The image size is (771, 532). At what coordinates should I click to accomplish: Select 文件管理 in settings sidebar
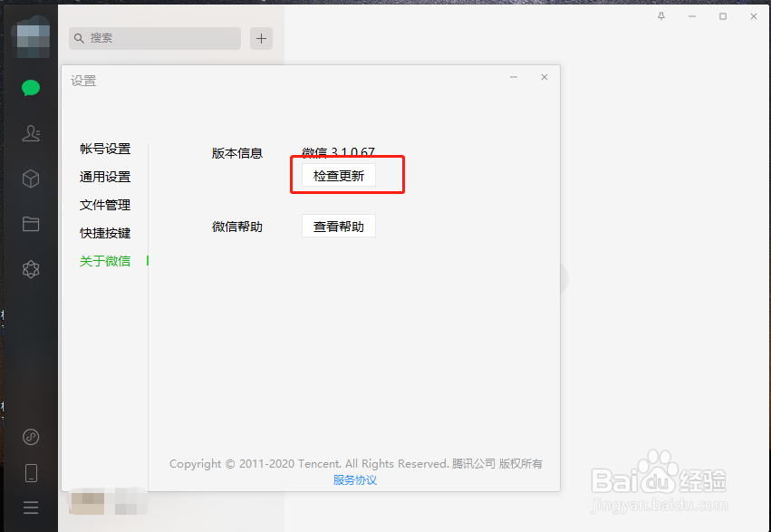[x=105, y=205]
